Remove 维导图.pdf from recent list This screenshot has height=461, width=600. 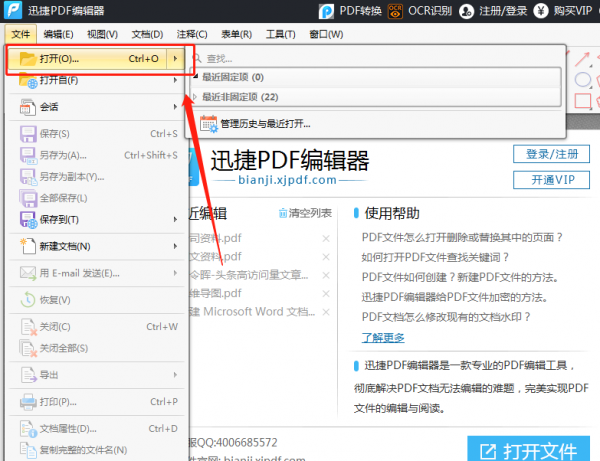pos(326,293)
